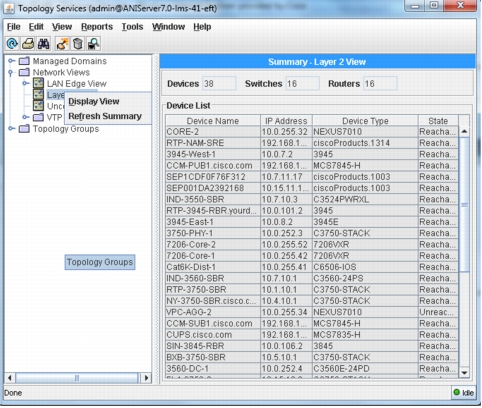
Task: Click the Java application title bar icon
Action: pos(9,8)
